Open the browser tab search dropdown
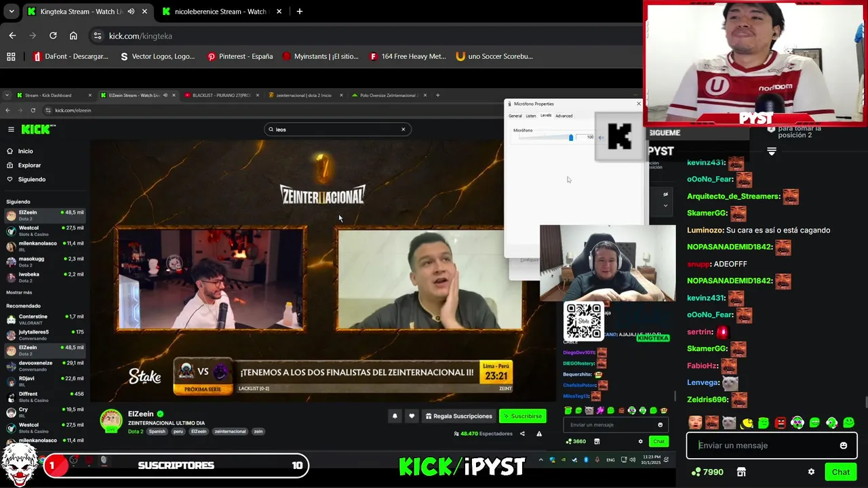The width and height of the screenshot is (868, 488). [11, 12]
